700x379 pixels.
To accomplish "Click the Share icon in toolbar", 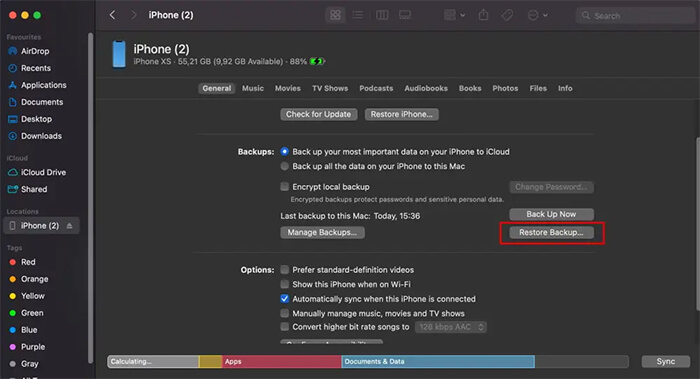I will coord(483,15).
